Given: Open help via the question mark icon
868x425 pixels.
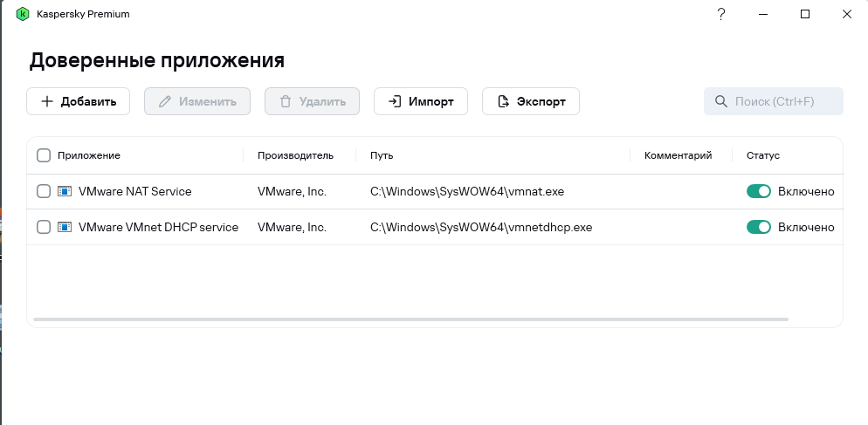Looking at the screenshot, I should tap(720, 14).
